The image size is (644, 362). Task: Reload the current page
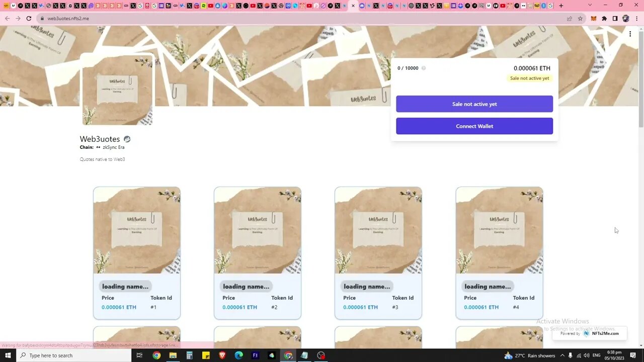point(29,19)
